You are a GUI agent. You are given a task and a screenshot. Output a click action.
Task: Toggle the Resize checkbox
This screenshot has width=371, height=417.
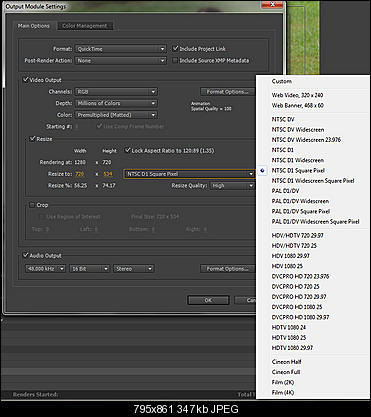[33, 139]
